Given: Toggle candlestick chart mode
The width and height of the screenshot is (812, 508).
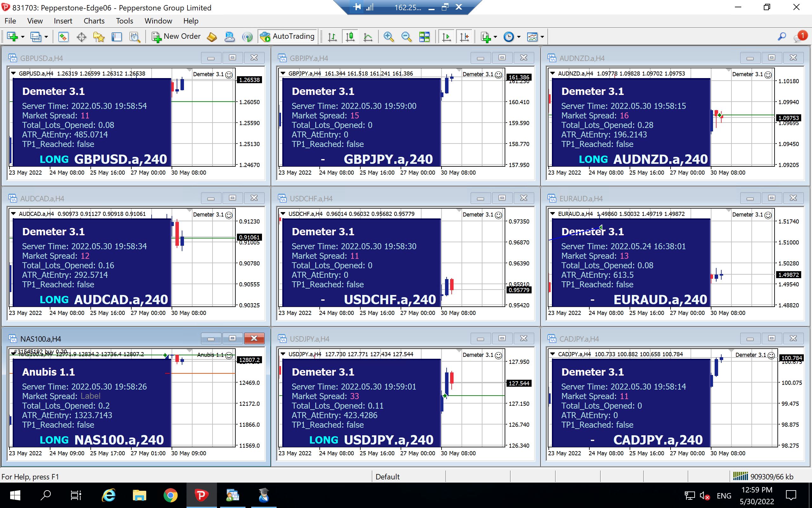Looking at the screenshot, I should click(350, 37).
